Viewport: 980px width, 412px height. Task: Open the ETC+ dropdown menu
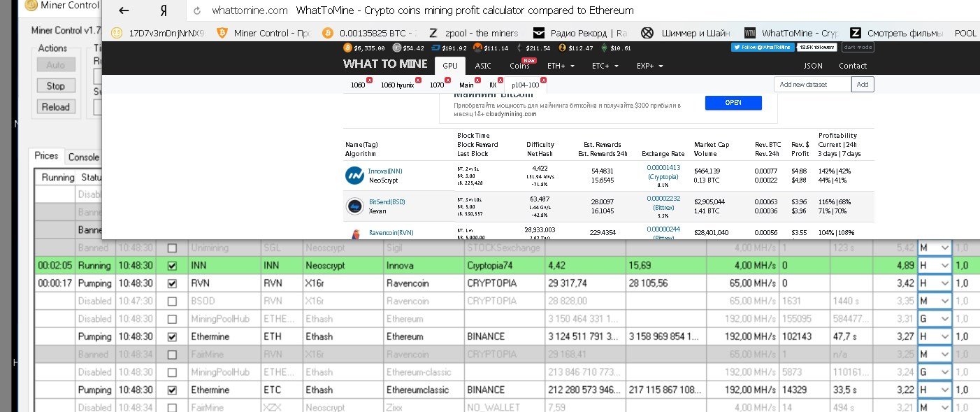(605, 66)
